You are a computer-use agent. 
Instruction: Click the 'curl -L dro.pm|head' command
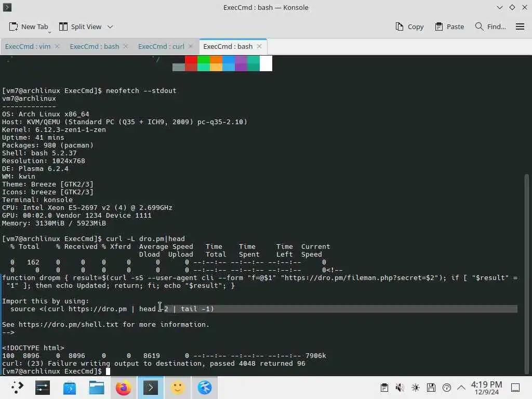coord(145,238)
